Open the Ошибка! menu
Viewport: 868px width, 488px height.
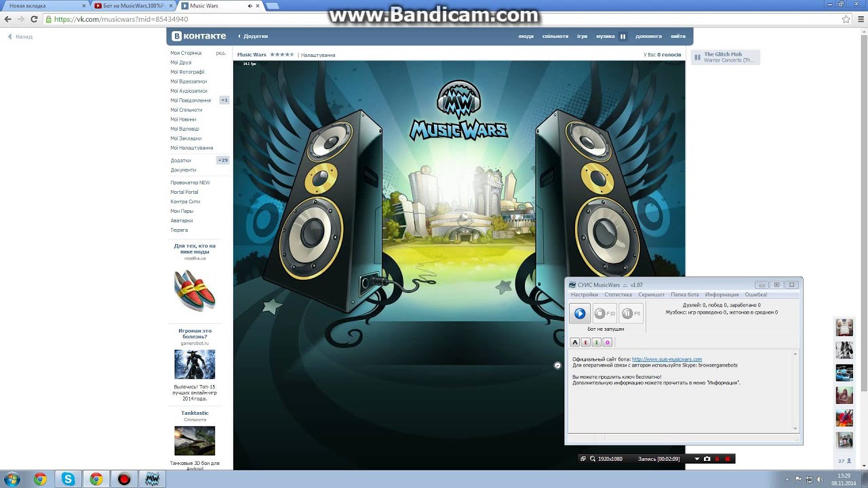(756, 295)
